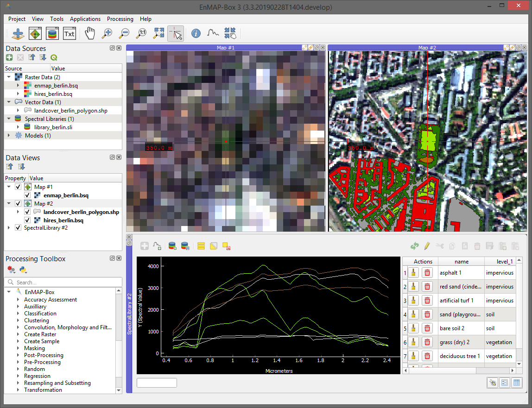Uncheck the Map #1 visibility checkbox
Screen dimensions: 532x408
(x=18, y=187)
